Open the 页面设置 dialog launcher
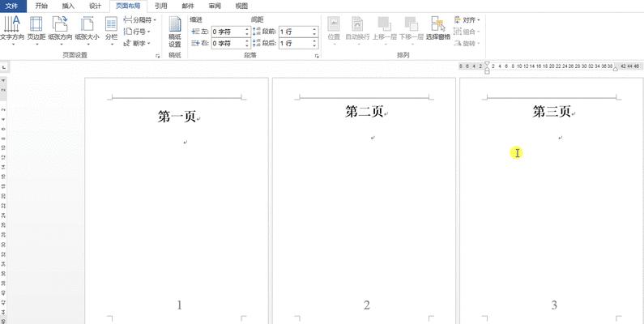The width and height of the screenshot is (644, 324). coord(158,56)
